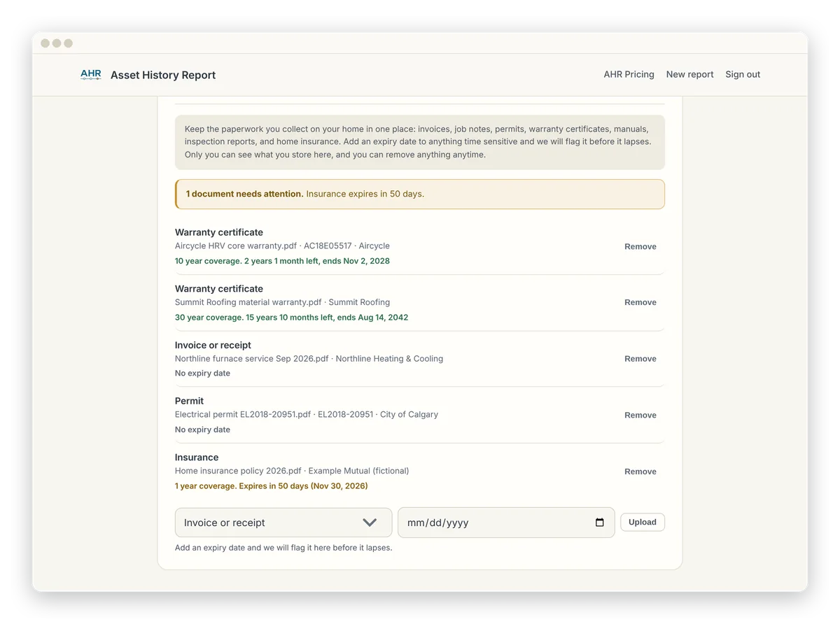This screenshot has height=624, width=840.
Task: Expand the document type dropdown chevron
Action: 370,523
